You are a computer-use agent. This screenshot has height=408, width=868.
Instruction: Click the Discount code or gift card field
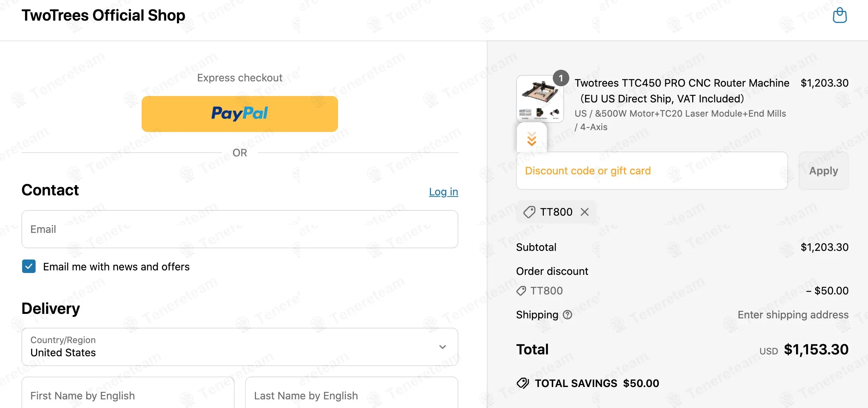652,171
